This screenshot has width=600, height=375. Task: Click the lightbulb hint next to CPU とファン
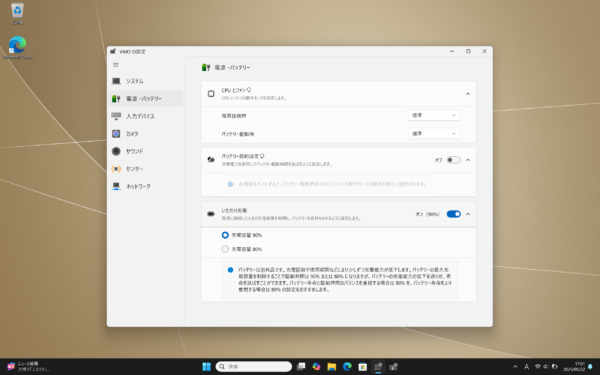tap(249, 90)
